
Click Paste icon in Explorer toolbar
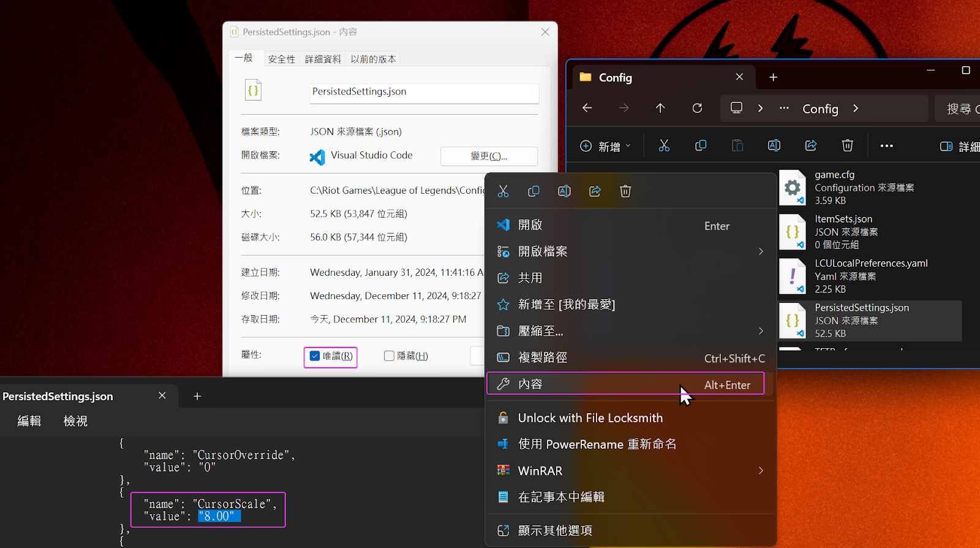[737, 146]
